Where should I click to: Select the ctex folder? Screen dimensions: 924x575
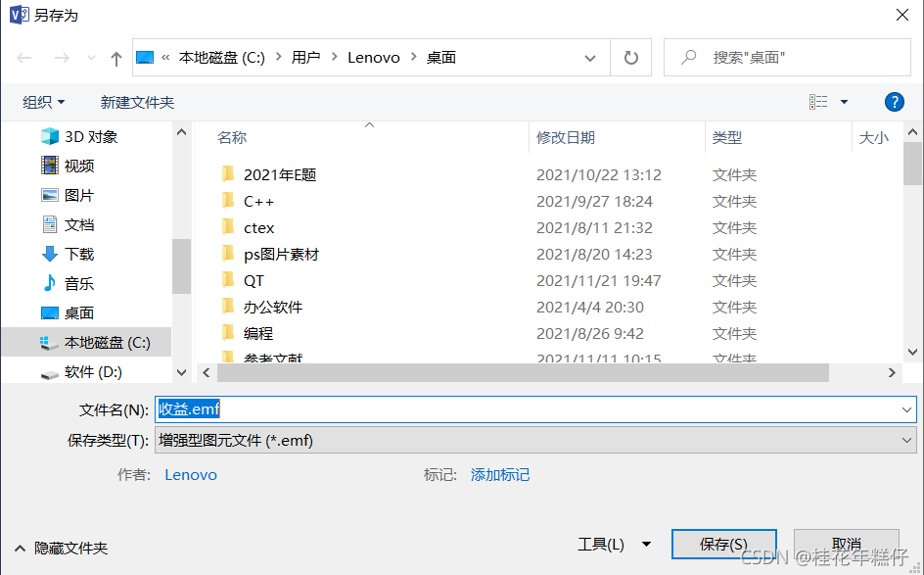258,228
